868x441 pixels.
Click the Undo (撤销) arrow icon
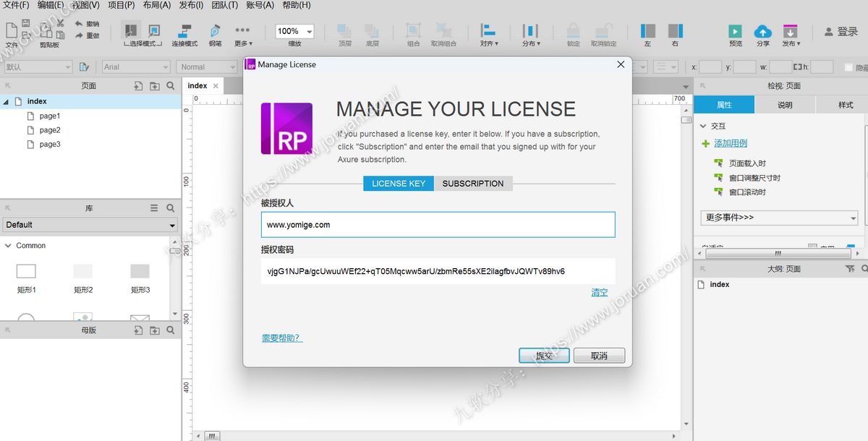pos(80,24)
